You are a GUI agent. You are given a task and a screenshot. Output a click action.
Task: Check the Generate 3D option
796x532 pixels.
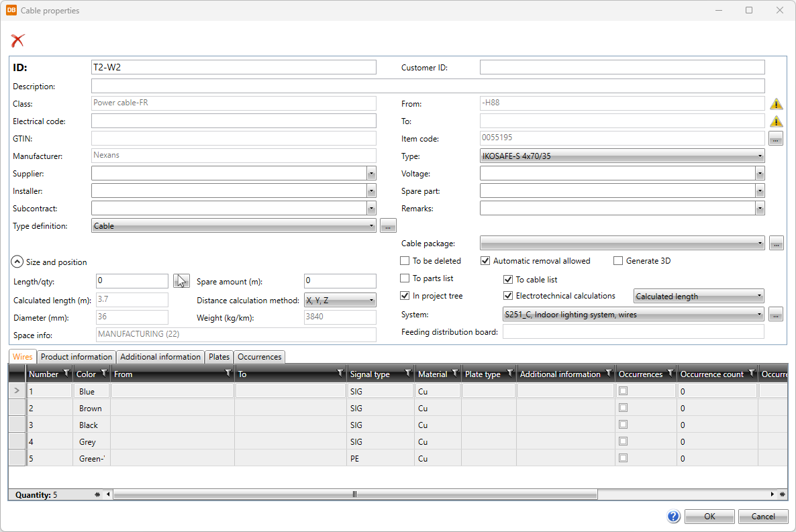[618, 261]
